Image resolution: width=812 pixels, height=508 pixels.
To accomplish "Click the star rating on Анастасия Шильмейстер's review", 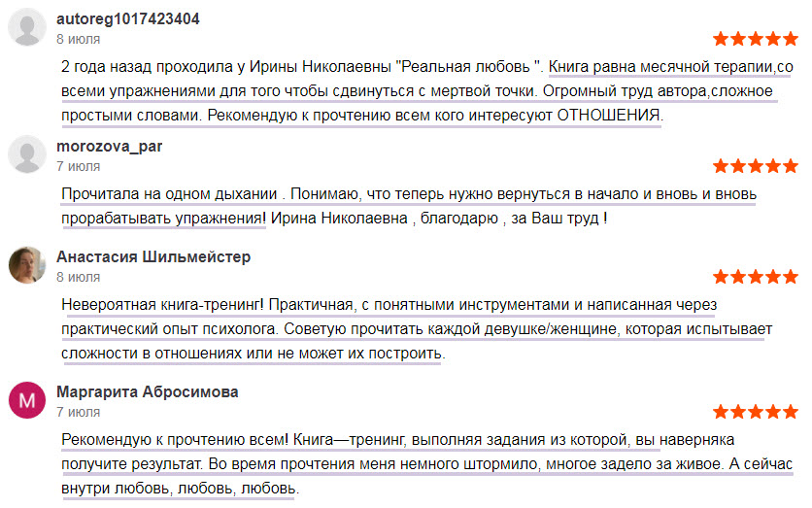I will (x=755, y=277).
